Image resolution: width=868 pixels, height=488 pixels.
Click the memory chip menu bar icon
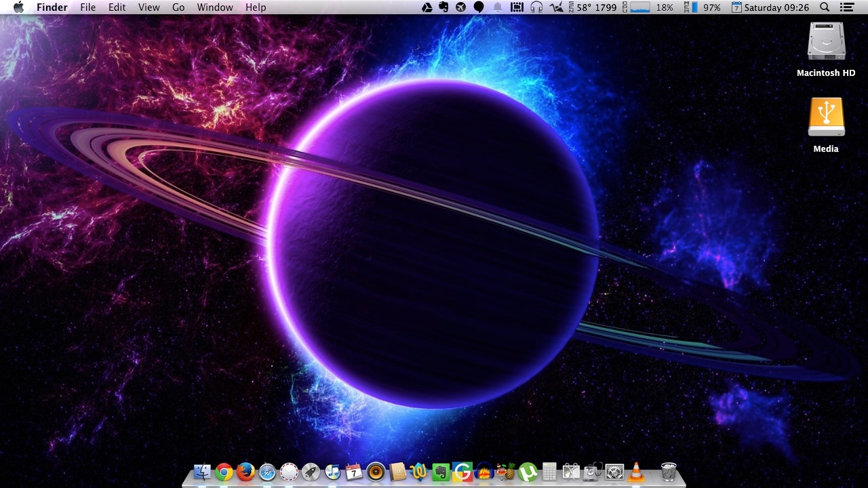517,7
